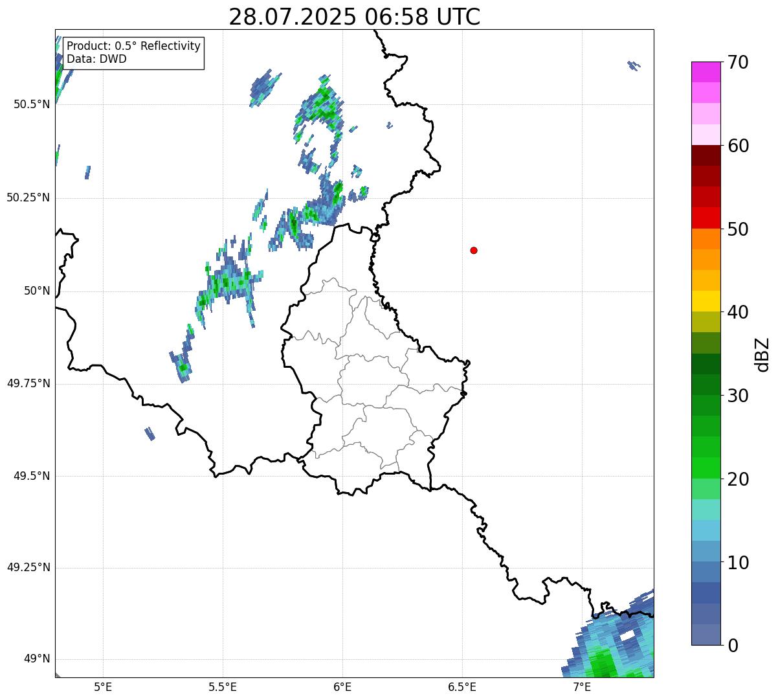Click the colorbar tick label 40
Image resolution: width=778 pixels, height=700 pixels.
point(737,312)
